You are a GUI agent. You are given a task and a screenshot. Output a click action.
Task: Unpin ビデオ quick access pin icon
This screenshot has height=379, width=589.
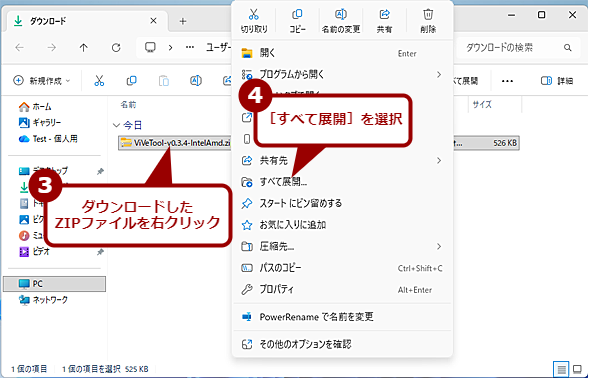[100, 252]
